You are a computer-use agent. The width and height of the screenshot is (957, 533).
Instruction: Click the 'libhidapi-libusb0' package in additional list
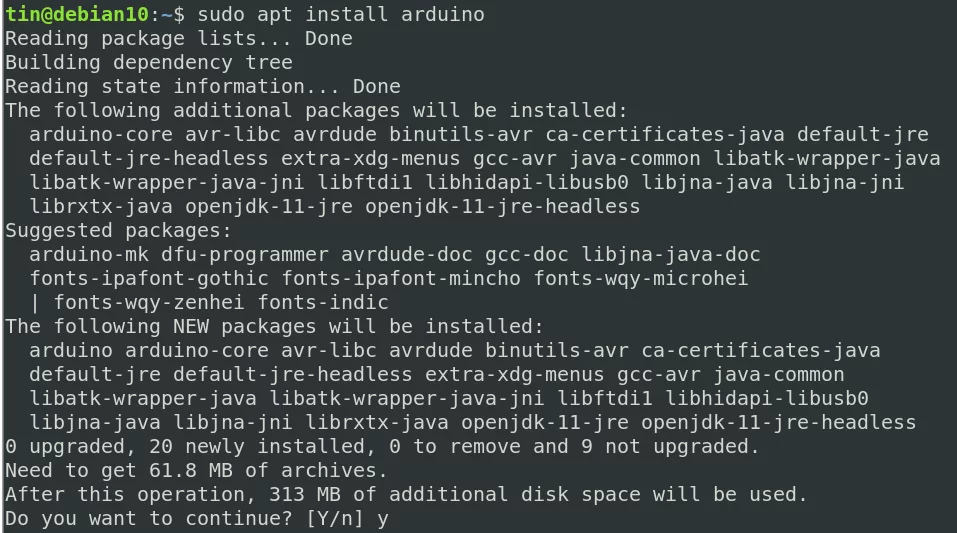527,182
